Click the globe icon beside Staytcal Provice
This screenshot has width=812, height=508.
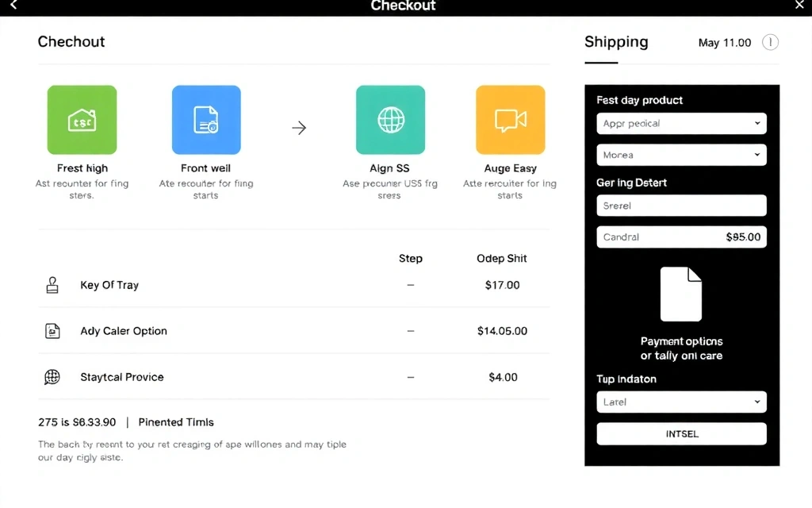coord(52,377)
